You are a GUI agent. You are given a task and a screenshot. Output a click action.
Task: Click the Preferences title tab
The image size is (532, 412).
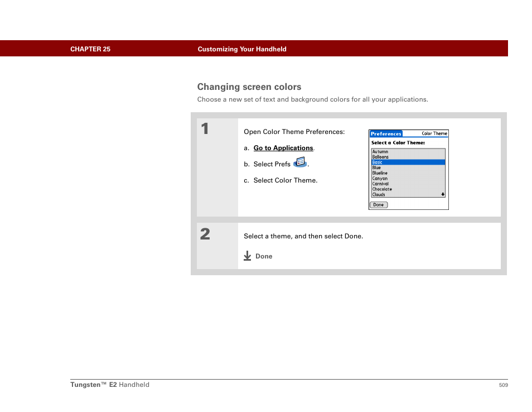386,134
